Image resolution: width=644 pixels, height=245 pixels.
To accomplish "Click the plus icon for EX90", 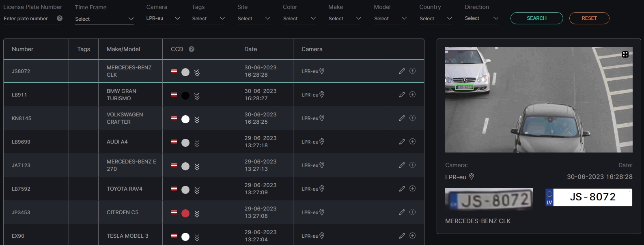I will point(412,236).
